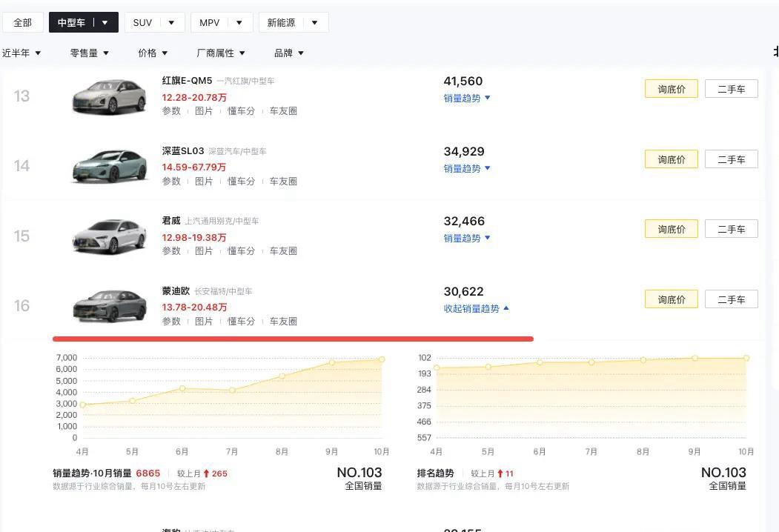
Task: Open the 深蓝SL03 car thumbnail
Action: click(x=109, y=166)
